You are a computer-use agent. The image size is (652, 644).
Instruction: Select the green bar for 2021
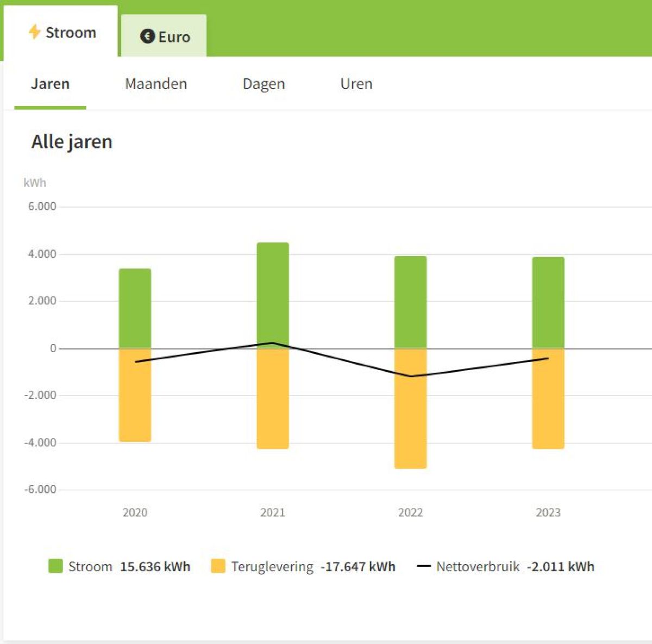(x=273, y=293)
